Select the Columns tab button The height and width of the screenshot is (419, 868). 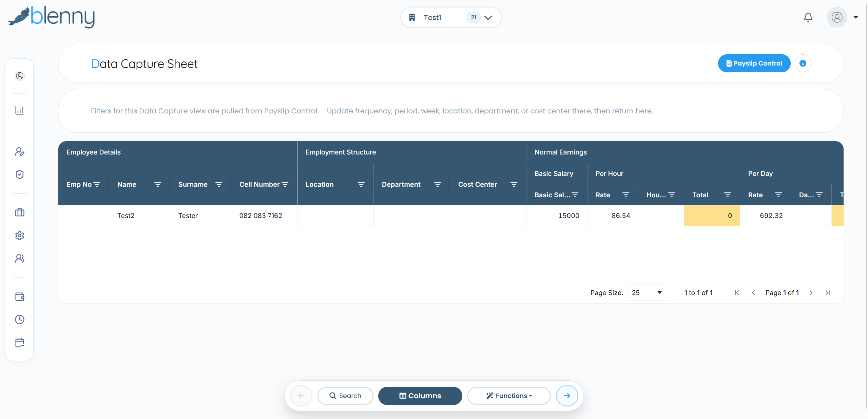click(420, 396)
